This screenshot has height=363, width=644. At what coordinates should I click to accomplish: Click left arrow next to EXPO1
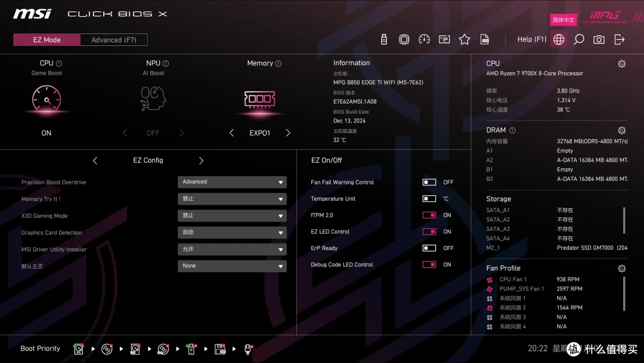click(231, 133)
